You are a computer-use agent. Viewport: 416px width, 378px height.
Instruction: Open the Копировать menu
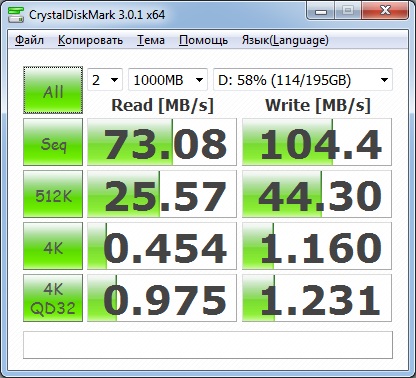pos(90,40)
